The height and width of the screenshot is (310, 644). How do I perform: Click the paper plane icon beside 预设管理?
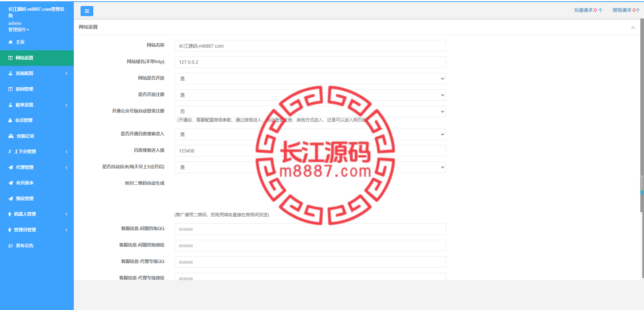pyautogui.click(x=11, y=198)
